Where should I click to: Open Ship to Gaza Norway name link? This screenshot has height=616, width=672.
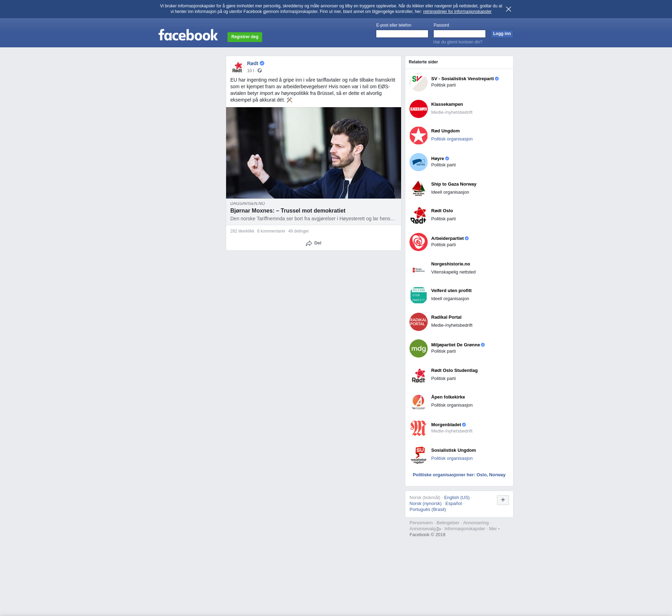click(x=454, y=184)
